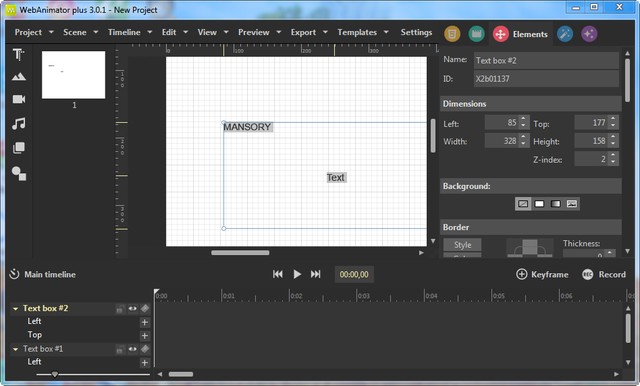Add keyframe for Text box #2 Top property

pyautogui.click(x=144, y=336)
